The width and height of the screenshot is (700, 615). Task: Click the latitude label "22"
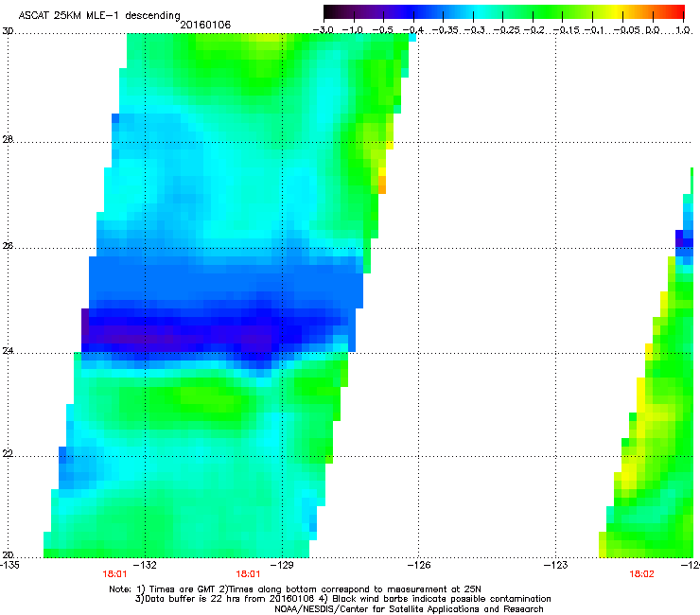coord(8,453)
